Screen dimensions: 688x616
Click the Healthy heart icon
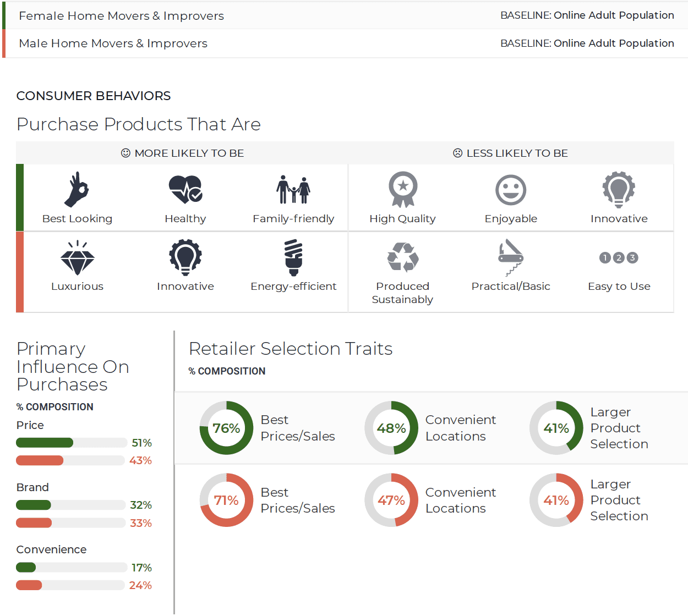[x=185, y=189]
